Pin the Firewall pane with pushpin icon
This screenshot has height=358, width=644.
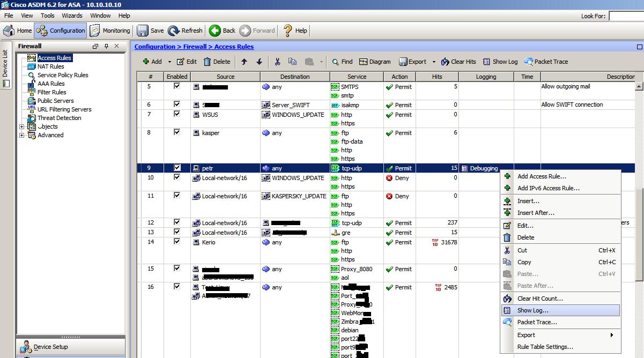click(106, 47)
